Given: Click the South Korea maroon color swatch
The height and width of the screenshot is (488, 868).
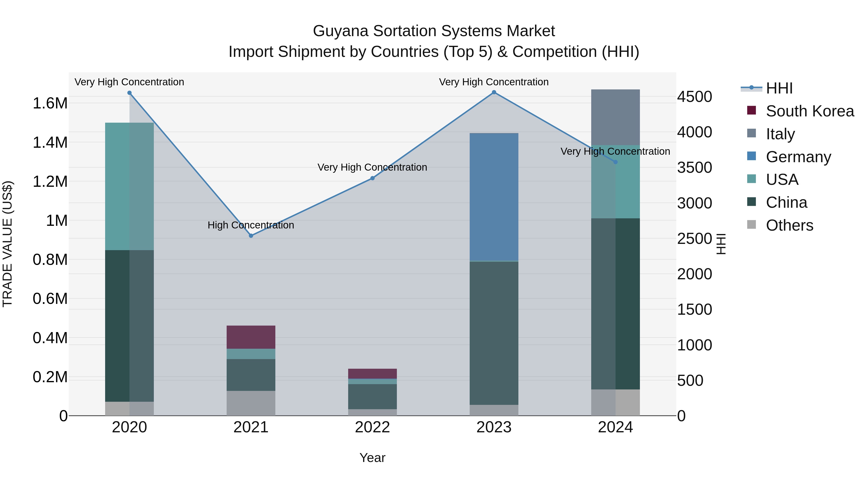Looking at the screenshot, I should (x=751, y=110).
